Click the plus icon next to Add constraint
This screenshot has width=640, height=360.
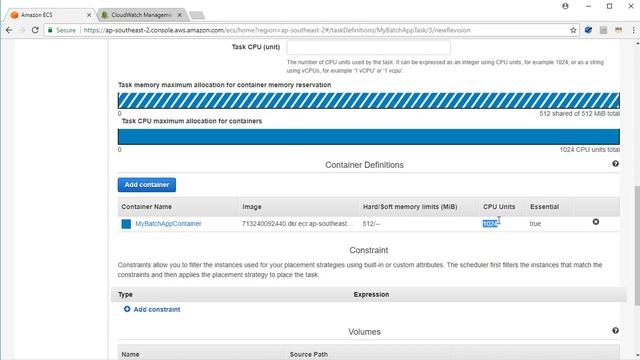pyautogui.click(x=127, y=309)
